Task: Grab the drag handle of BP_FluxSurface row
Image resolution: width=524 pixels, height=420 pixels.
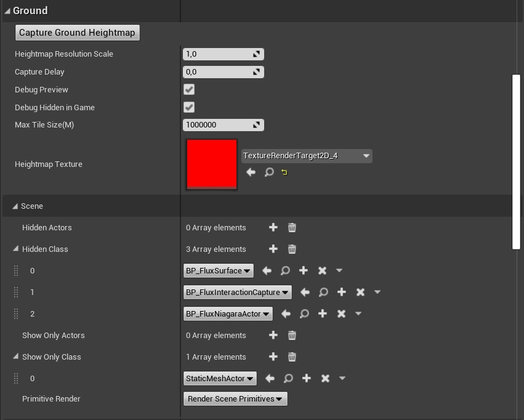Action: point(16,270)
